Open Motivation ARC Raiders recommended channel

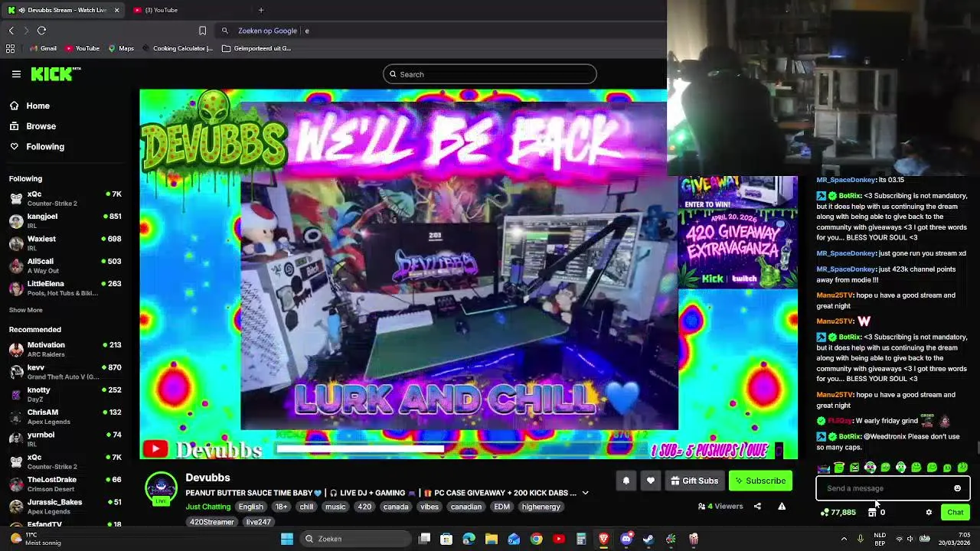(x=65, y=350)
